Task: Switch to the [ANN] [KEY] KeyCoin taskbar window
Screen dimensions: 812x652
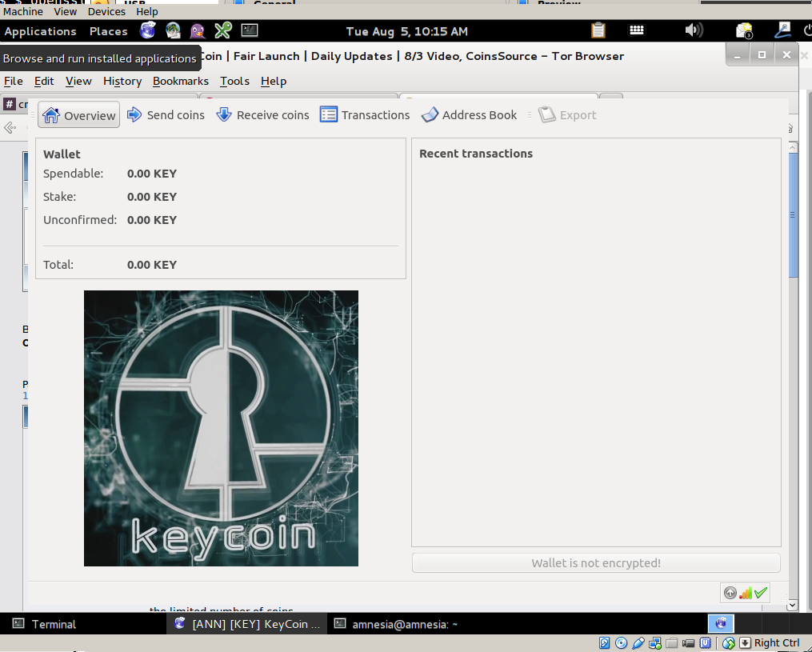Action: [x=247, y=624]
